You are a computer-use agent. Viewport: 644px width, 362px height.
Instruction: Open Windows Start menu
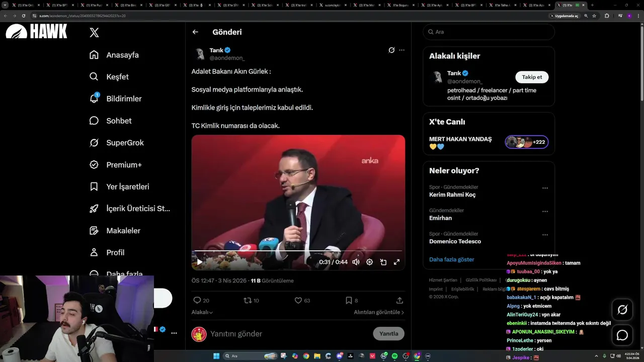click(216, 356)
